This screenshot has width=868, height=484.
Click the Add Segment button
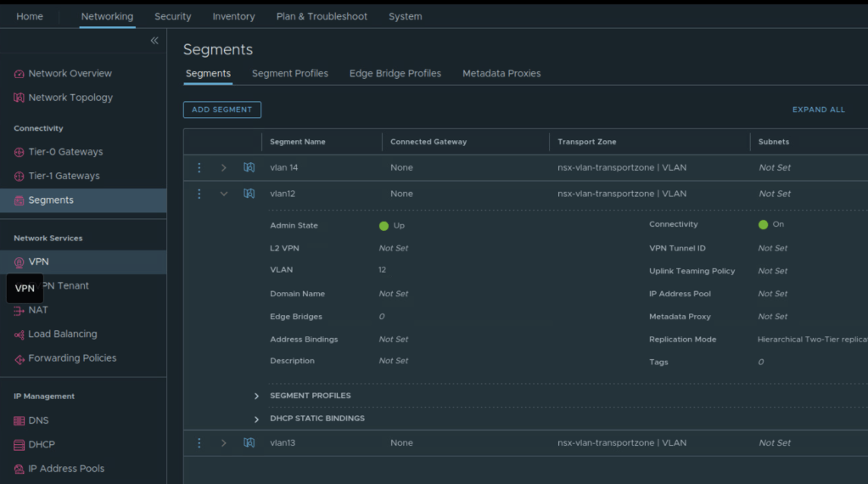pos(221,110)
